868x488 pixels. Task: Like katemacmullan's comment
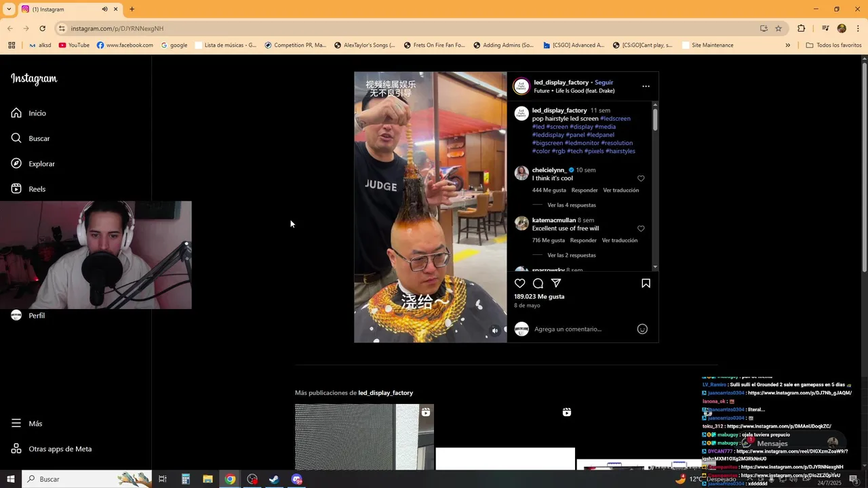coord(641,228)
